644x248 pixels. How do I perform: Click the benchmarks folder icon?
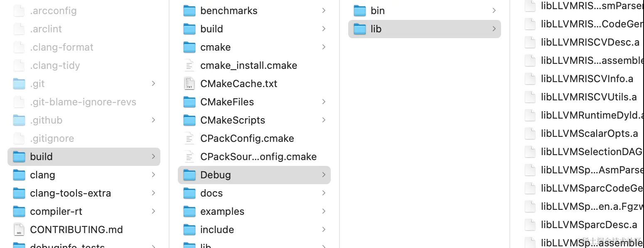[189, 11]
